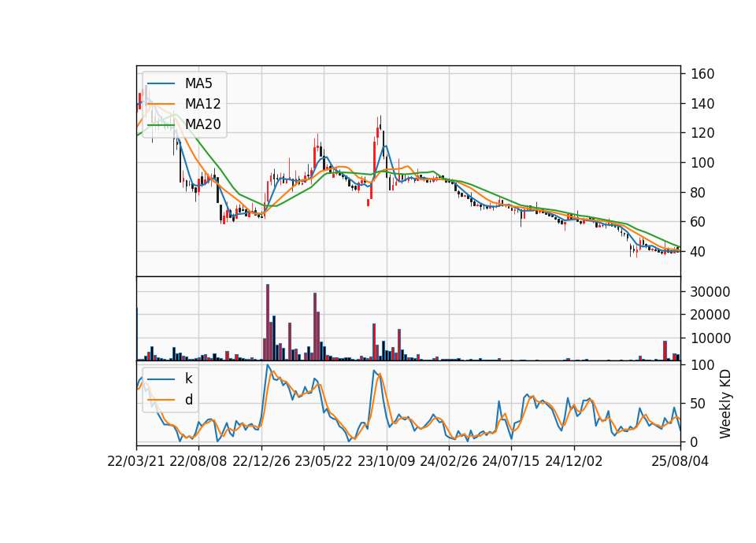Image resolution: width=756 pixels, height=543 pixels.
Task: Click the Weekly KD axis title
Action: click(x=725, y=404)
